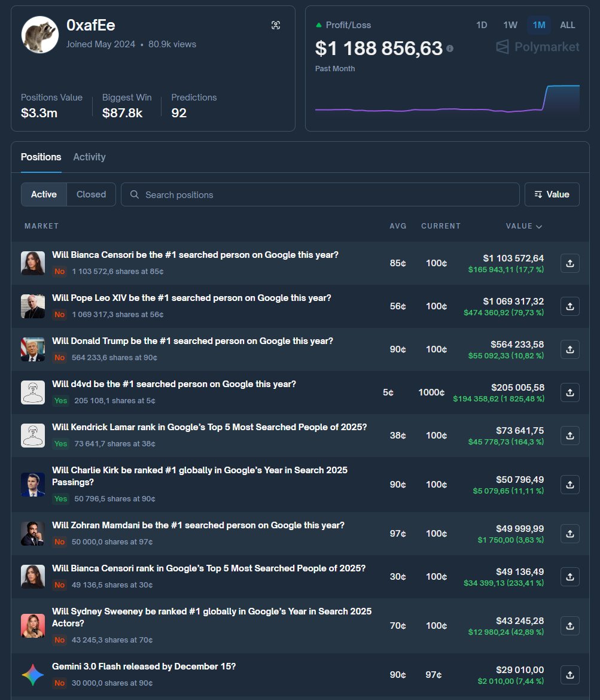Click "1 103 572,6 shares at 85¢" text

pyautogui.click(x=118, y=272)
